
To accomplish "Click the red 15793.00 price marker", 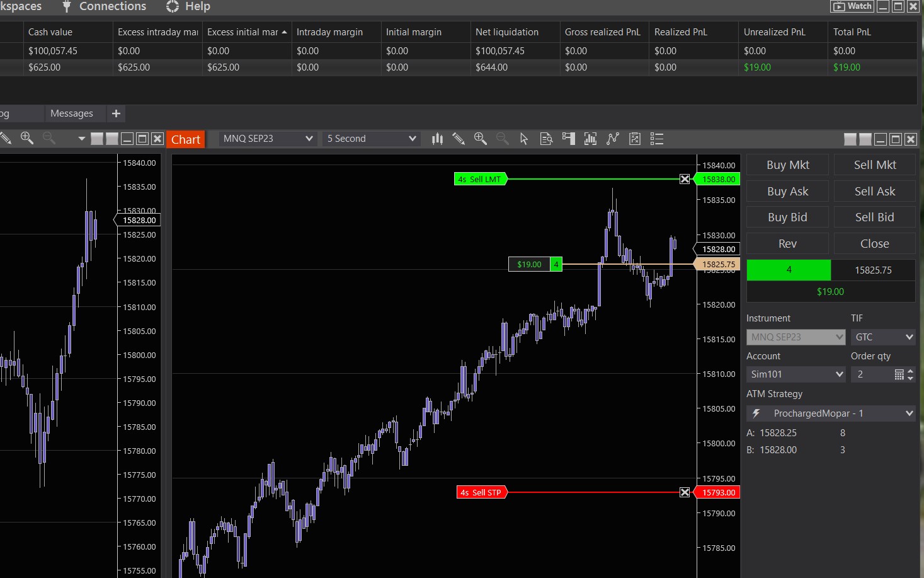I will coord(717,492).
